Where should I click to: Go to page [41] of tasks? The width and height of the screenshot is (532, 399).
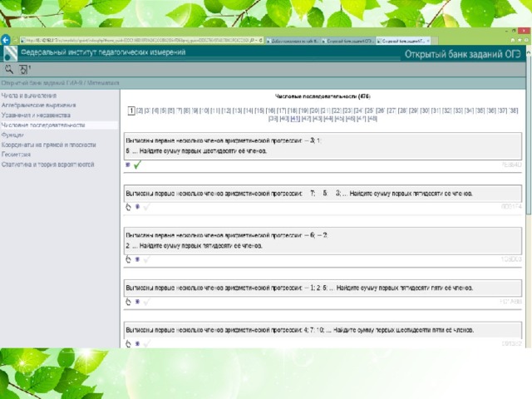click(295, 119)
